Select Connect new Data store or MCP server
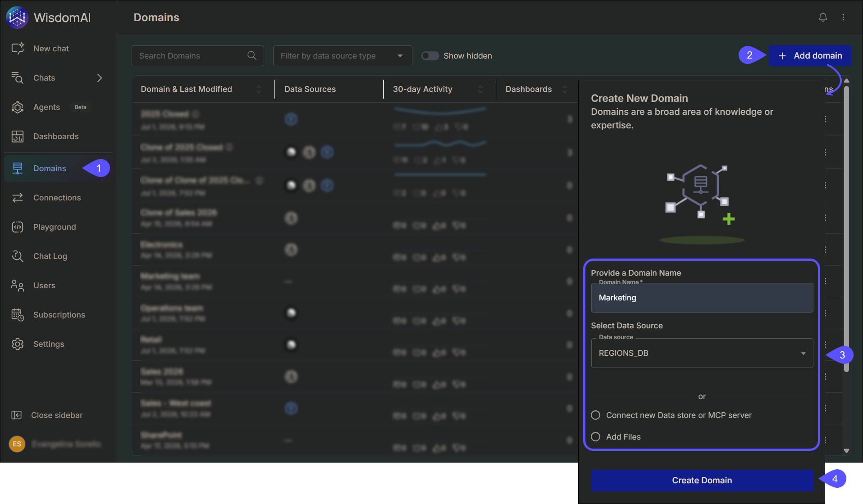 [x=596, y=415]
